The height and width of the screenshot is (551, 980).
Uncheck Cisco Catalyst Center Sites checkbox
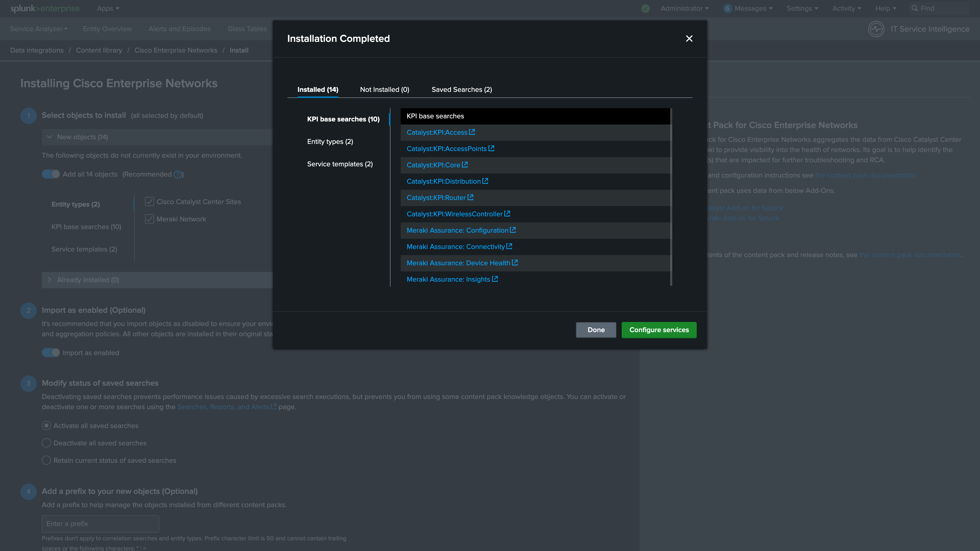[x=150, y=202]
